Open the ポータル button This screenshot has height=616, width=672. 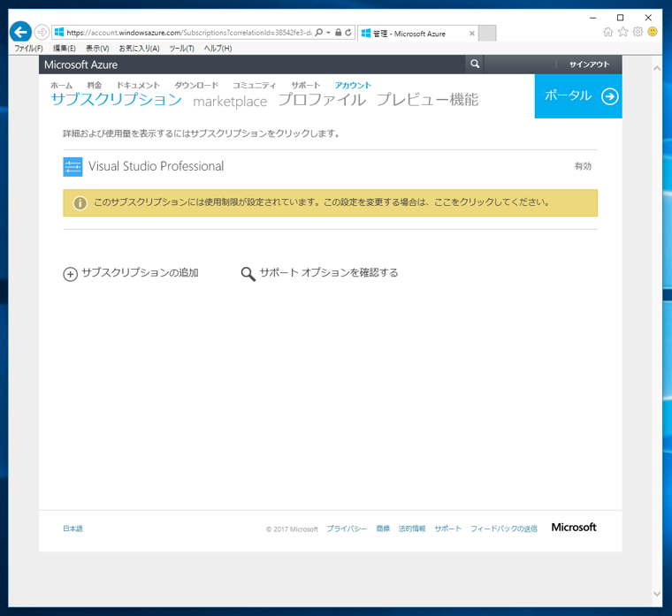[x=578, y=96]
